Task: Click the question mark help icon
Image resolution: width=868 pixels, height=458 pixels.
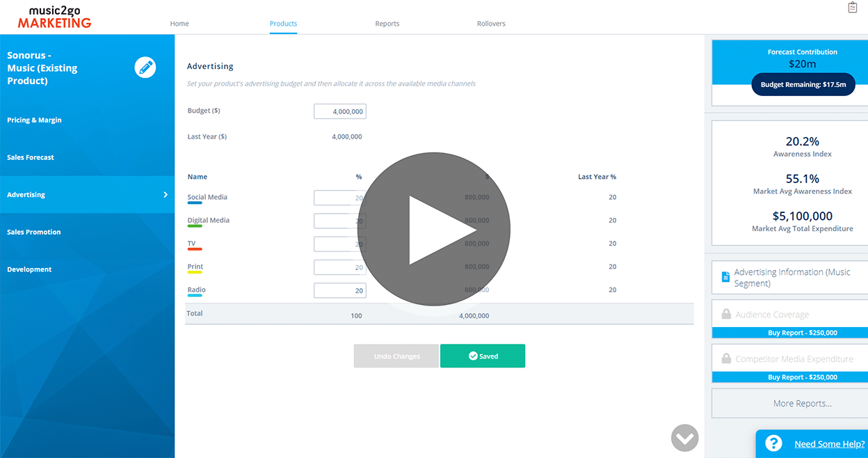Action: pyautogui.click(x=774, y=443)
